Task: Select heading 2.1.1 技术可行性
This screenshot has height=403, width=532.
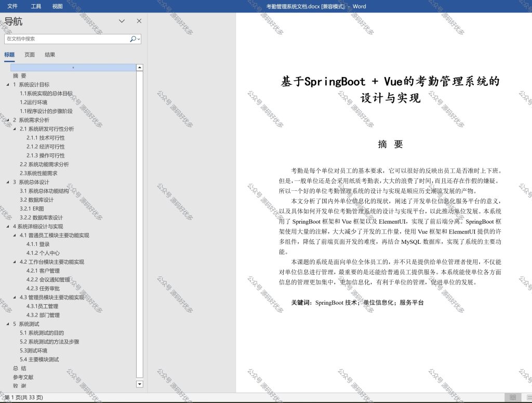Action: point(46,138)
